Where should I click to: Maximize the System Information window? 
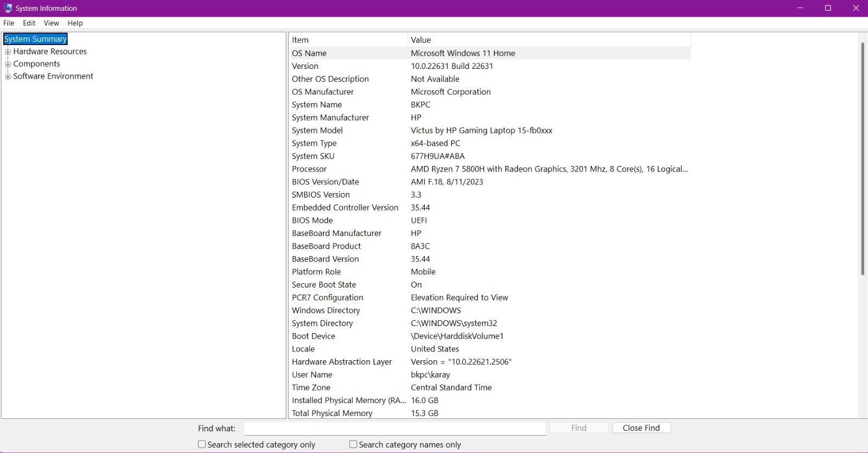tap(828, 8)
